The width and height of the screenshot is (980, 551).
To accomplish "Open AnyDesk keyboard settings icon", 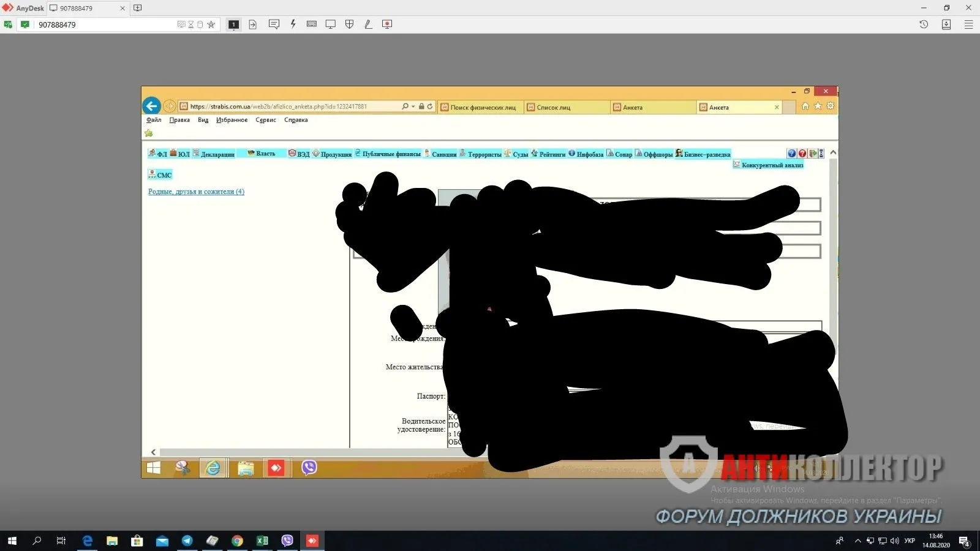I will point(312,24).
